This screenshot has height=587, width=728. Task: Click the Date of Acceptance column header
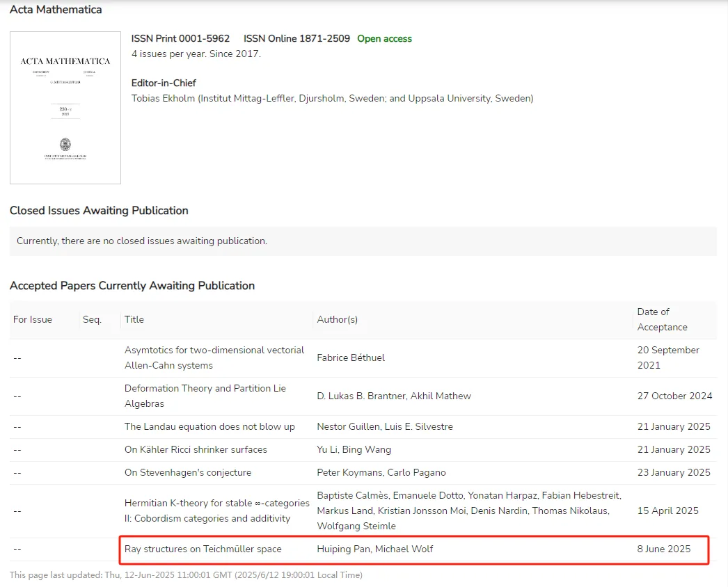(x=662, y=319)
